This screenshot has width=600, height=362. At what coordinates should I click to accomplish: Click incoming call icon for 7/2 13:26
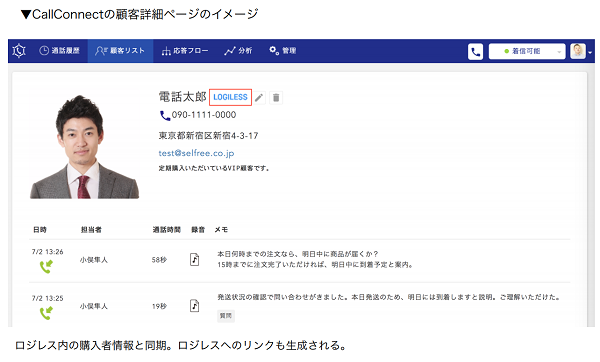(46, 266)
